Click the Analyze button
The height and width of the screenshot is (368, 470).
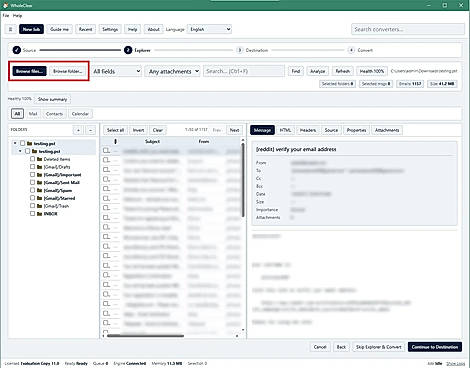click(x=317, y=71)
